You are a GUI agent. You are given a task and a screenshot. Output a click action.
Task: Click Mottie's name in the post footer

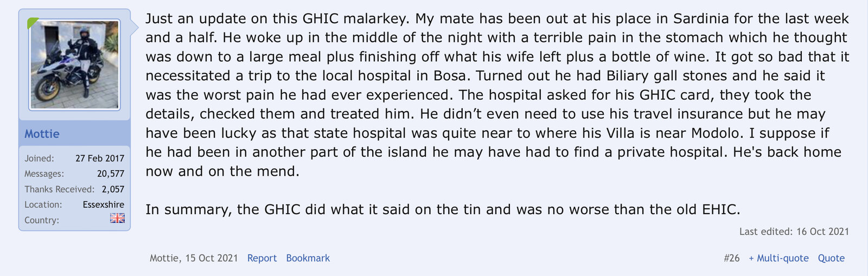pyautogui.click(x=163, y=258)
